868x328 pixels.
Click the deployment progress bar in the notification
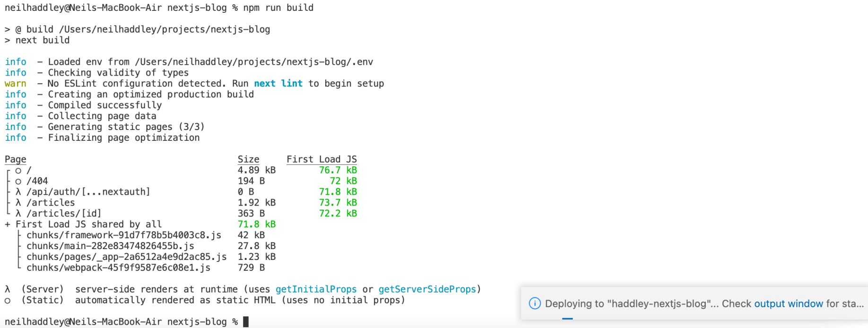point(567,319)
